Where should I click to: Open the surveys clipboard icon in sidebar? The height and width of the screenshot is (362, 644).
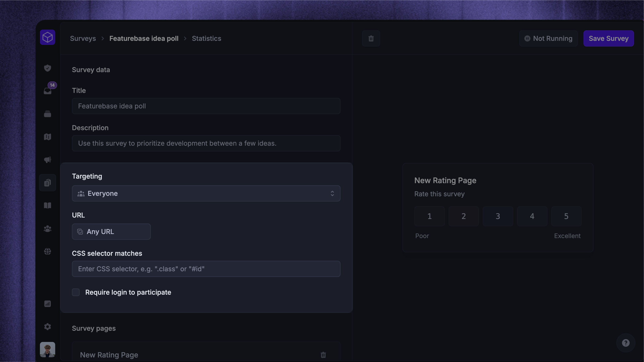pyautogui.click(x=48, y=183)
